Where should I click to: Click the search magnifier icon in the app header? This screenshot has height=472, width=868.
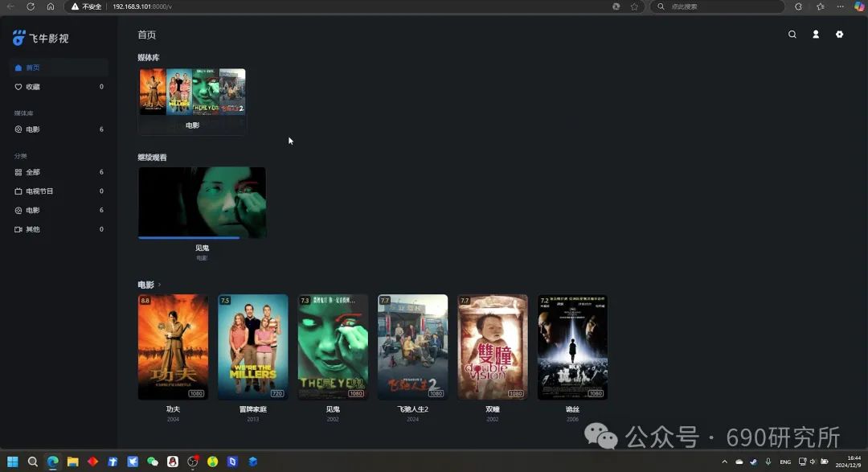point(792,35)
